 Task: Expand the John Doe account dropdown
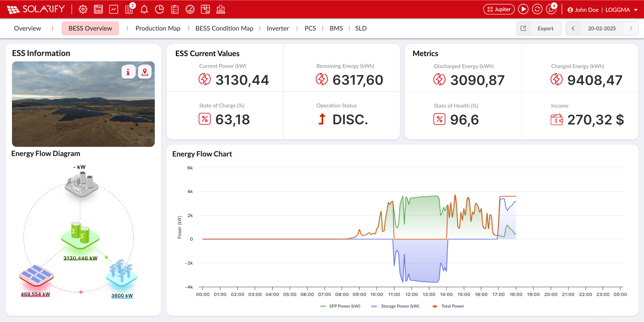click(636, 10)
